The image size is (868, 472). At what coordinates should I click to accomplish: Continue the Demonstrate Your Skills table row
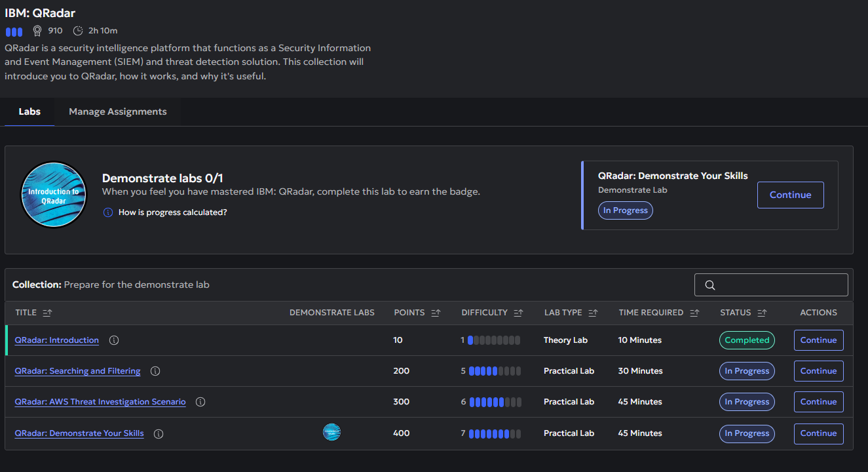[818, 433]
